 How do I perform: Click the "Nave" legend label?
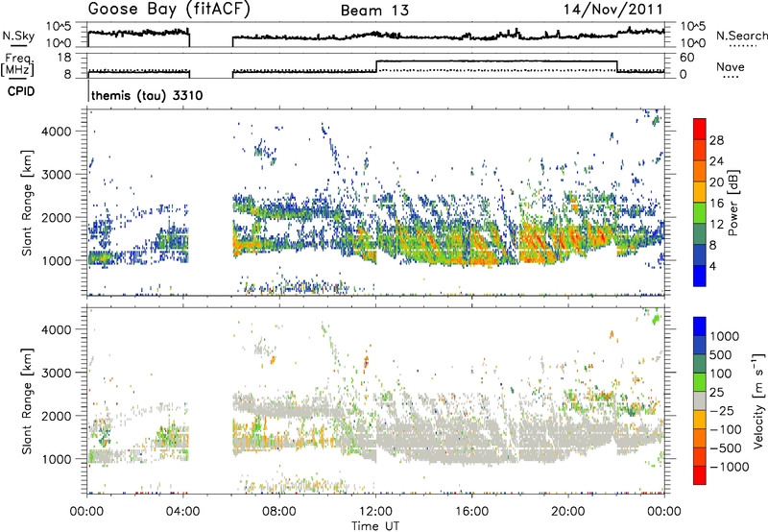pyautogui.click(x=731, y=66)
